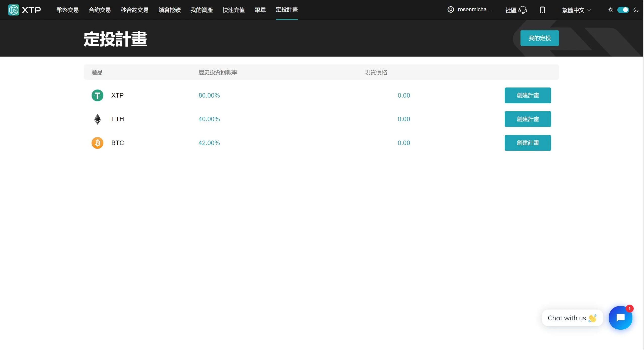
Task: Click the 我的定投 button
Action: pyautogui.click(x=539, y=38)
